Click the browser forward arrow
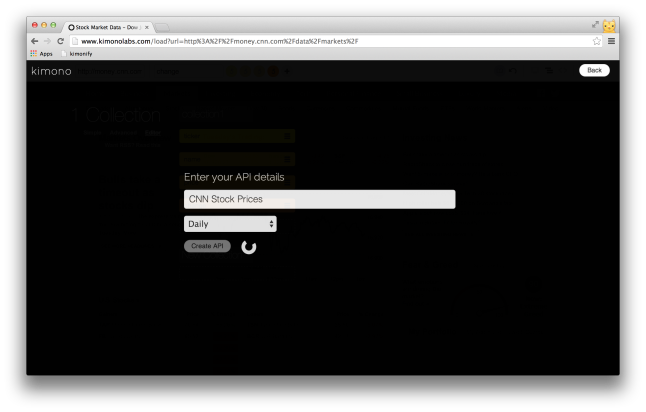Image resolution: width=646 pixels, height=412 pixels. point(47,41)
